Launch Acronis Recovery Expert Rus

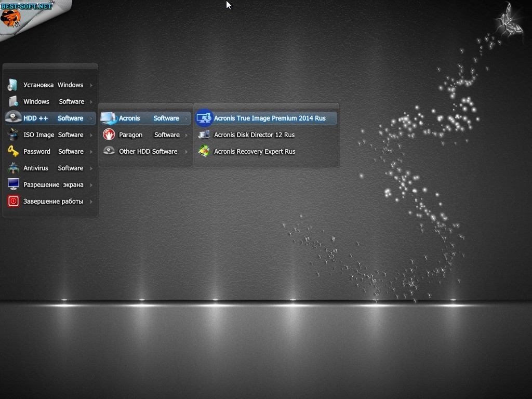[x=266, y=151]
